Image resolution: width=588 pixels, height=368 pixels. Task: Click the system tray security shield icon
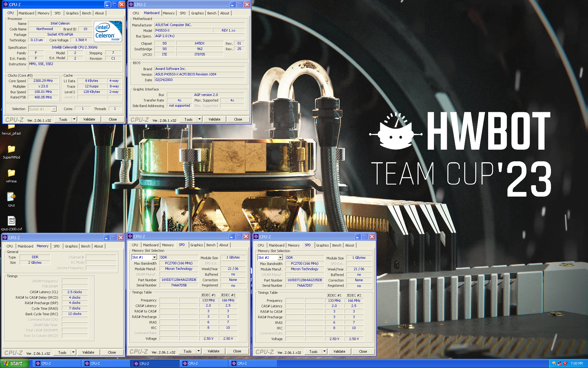[565, 363]
